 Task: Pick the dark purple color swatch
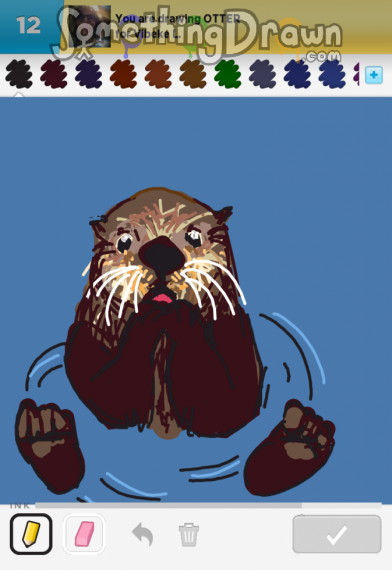89,75
